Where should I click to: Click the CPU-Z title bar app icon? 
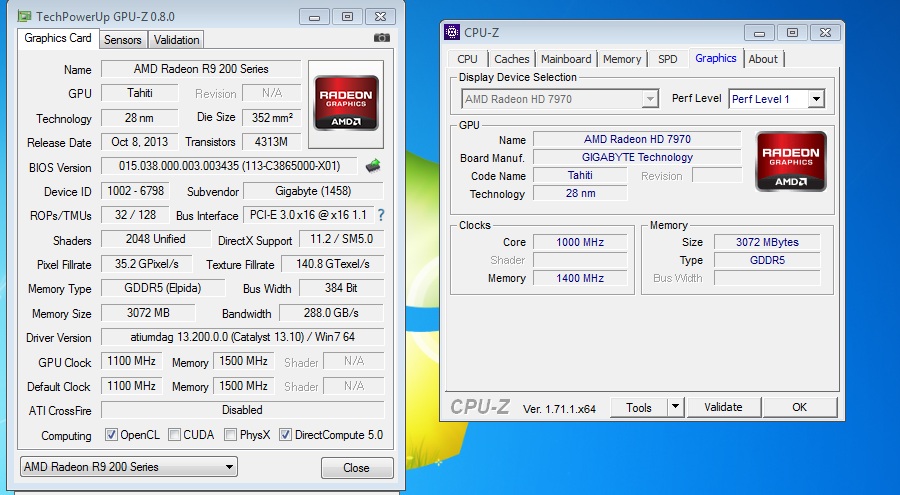(x=453, y=32)
